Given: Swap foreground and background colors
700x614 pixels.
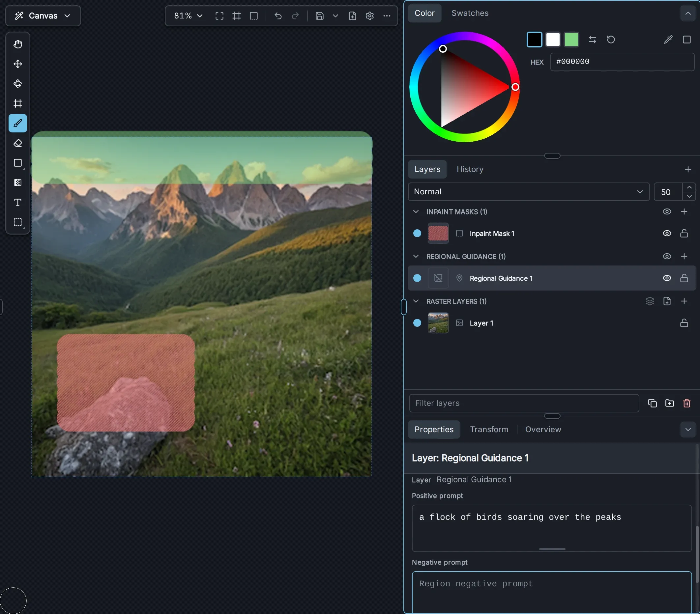Looking at the screenshot, I should click(593, 40).
